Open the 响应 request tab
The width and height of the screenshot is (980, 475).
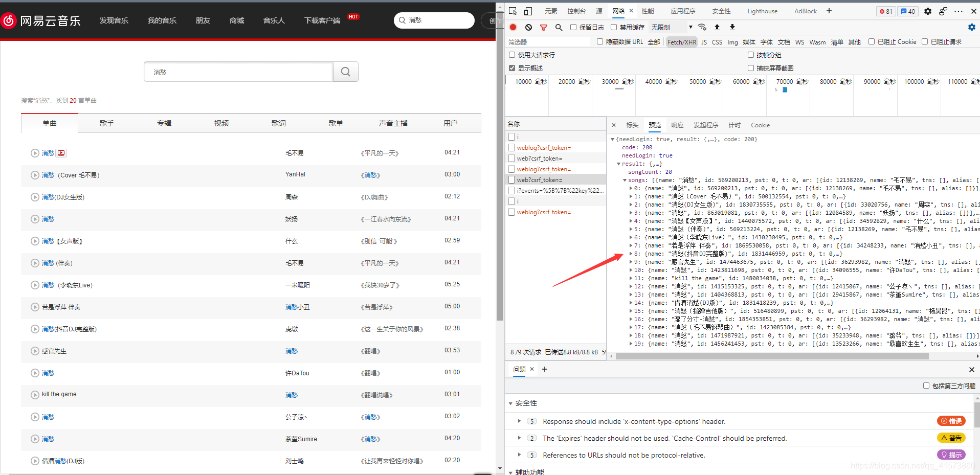(x=677, y=125)
